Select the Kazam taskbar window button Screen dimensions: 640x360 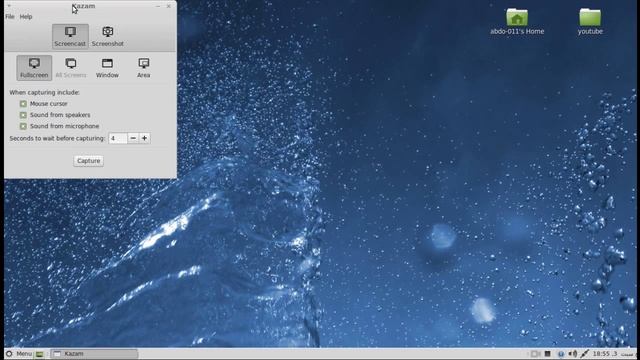[94, 354]
